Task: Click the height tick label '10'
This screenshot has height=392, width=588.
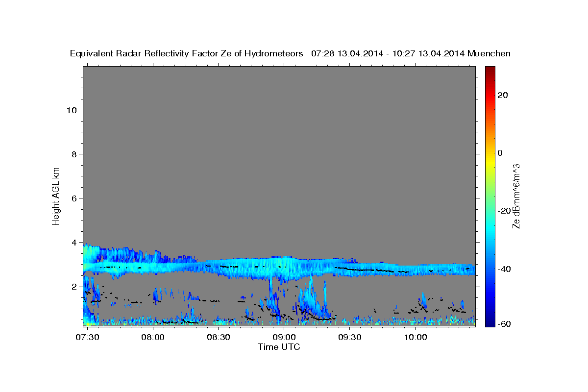Action: coord(72,110)
